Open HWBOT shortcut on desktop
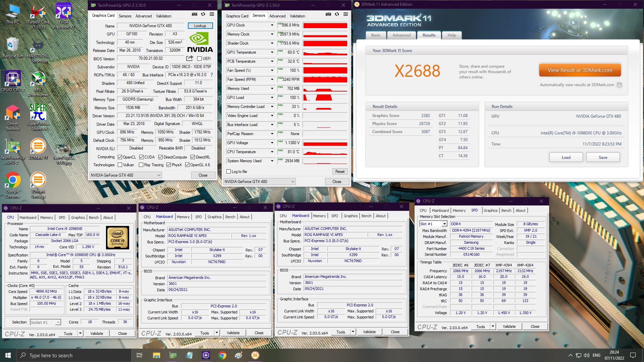Screen dimensions: 644x362 (x=38, y=50)
